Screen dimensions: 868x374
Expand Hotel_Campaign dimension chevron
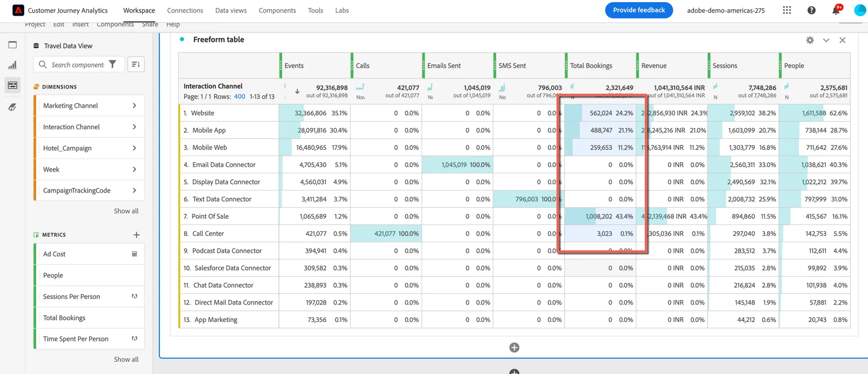pyautogui.click(x=134, y=148)
